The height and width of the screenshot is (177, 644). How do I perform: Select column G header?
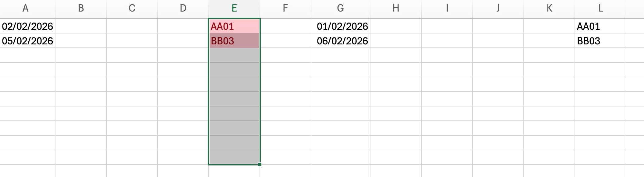point(341,9)
